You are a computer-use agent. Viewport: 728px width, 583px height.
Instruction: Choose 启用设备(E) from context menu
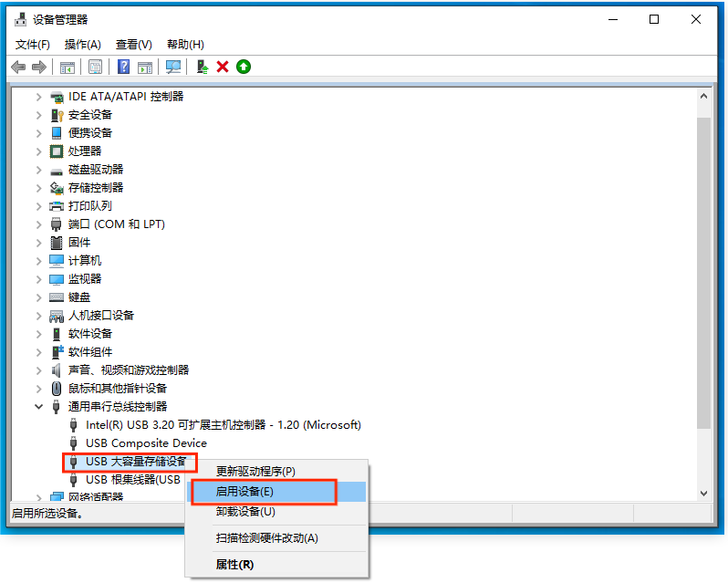[x=276, y=492]
